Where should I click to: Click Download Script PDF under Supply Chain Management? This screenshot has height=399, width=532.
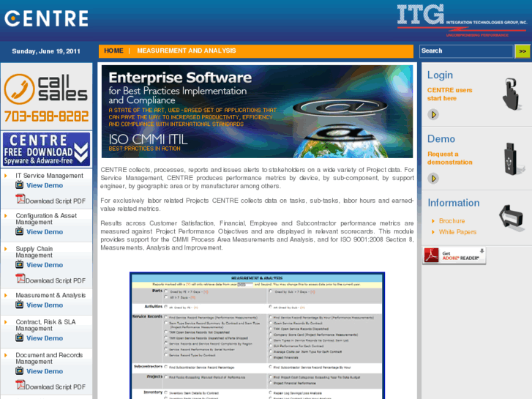point(56,280)
